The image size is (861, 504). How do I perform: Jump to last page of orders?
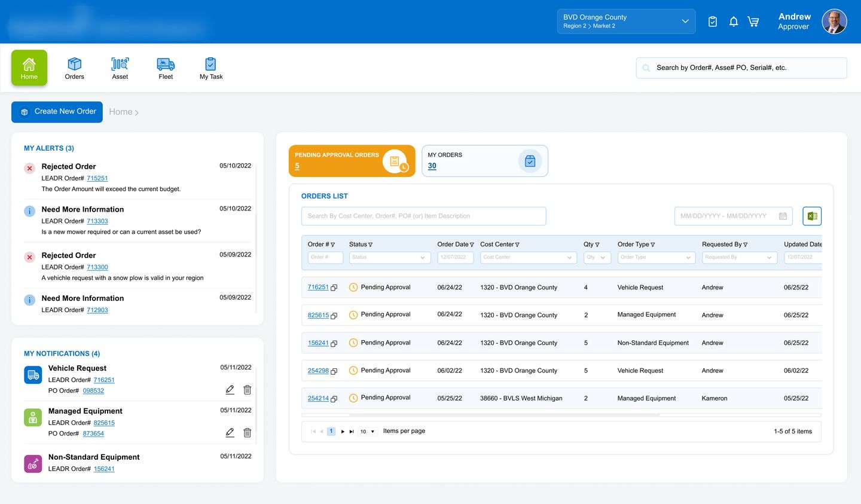point(352,432)
